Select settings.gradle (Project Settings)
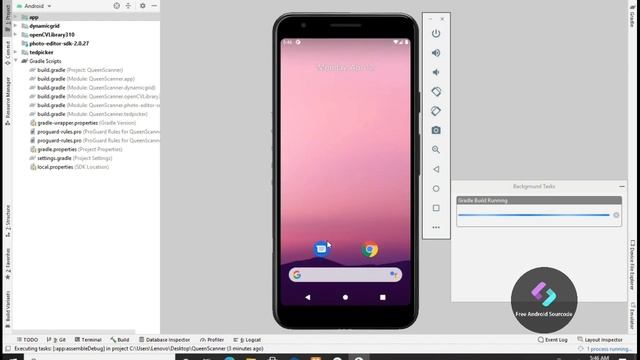This screenshot has height=360, width=640. click(71, 158)
